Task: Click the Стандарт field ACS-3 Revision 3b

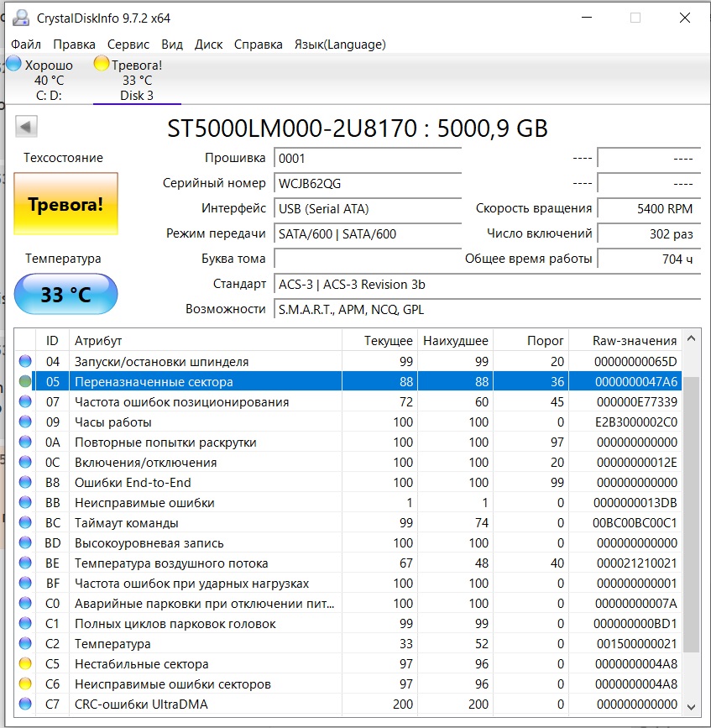Action: (x=488, y=284)
